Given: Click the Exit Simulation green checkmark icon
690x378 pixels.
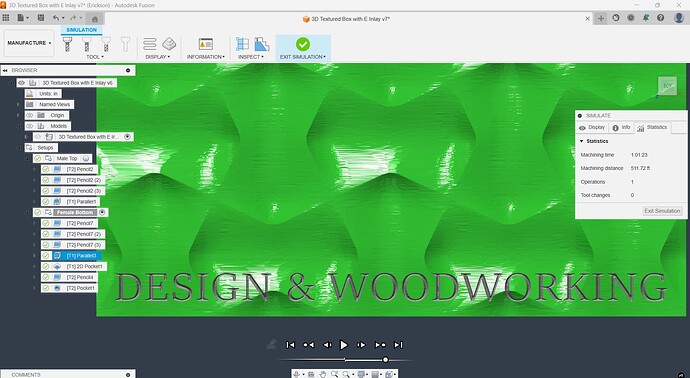Looking at the screenshot, I should (x=303, y=44).
